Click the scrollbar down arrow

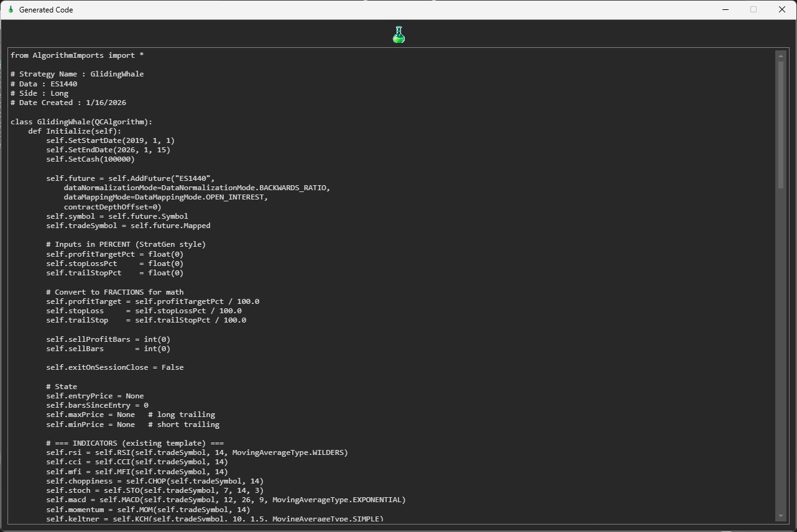click(x=781, y=516)
